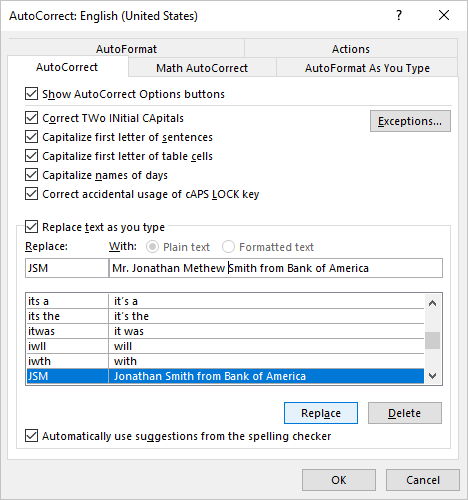This screenshot has width=468, height=500.
Task: Select the "iwth" replacement entry
Action: pyautogui.click(x=225, y=361)
